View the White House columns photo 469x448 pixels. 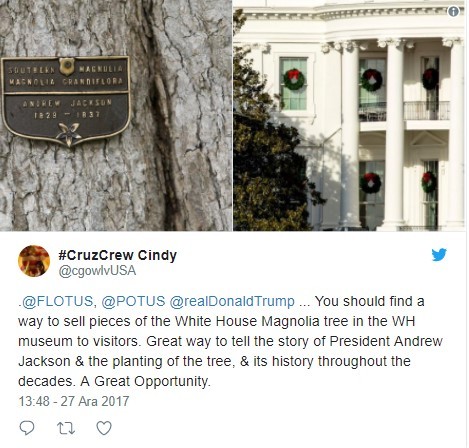[349, 115]
